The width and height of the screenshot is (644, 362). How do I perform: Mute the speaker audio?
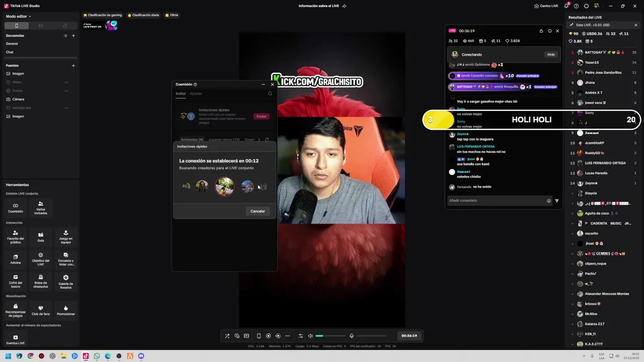click(310, 336)
